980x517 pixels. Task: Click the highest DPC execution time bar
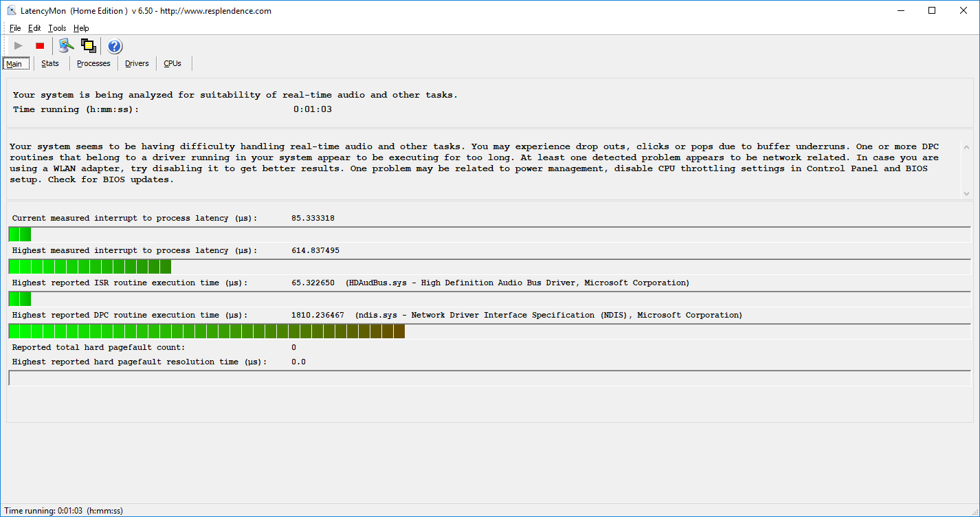point(489,331)
